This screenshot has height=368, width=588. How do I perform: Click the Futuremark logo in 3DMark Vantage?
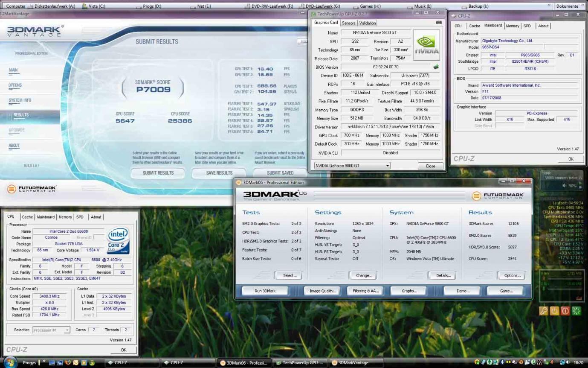click(32, 188)
